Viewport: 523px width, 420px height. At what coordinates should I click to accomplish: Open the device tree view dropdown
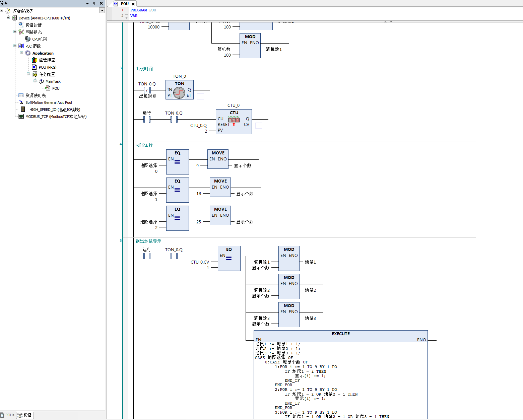pyautogui.click(x=102, y=11)
